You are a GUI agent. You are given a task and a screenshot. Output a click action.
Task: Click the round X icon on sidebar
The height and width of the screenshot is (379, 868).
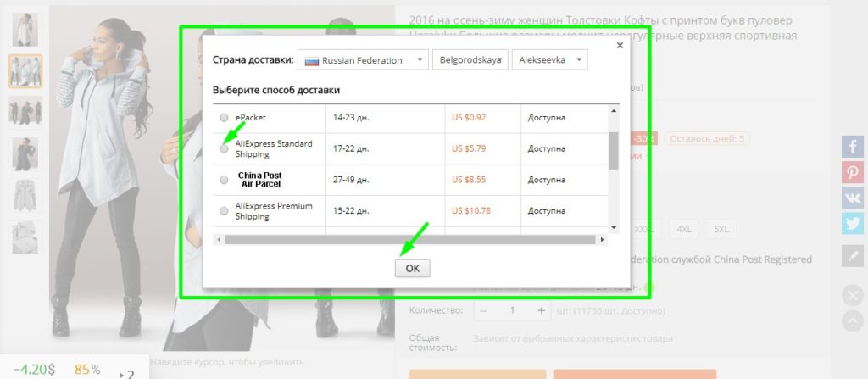pos(853,295)
